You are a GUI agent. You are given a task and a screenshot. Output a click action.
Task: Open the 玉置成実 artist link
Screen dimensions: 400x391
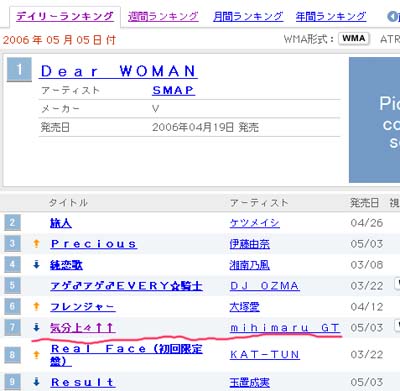pos(250,382)
